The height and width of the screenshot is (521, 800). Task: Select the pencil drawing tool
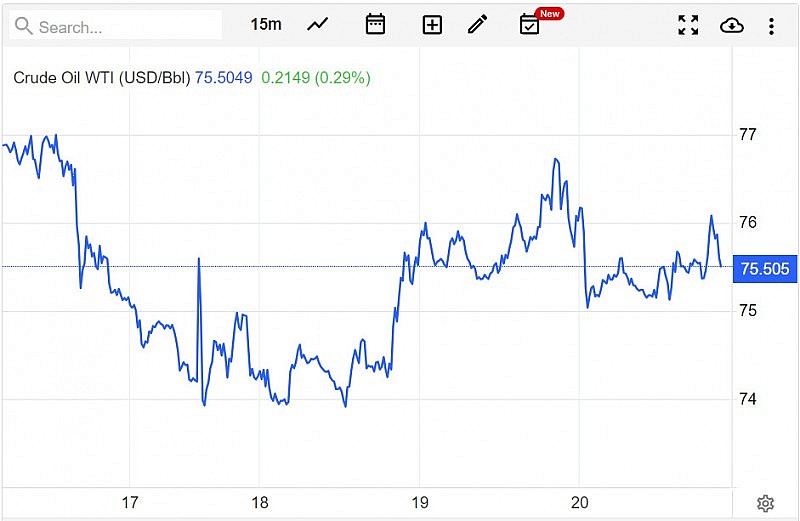[477, 25]
